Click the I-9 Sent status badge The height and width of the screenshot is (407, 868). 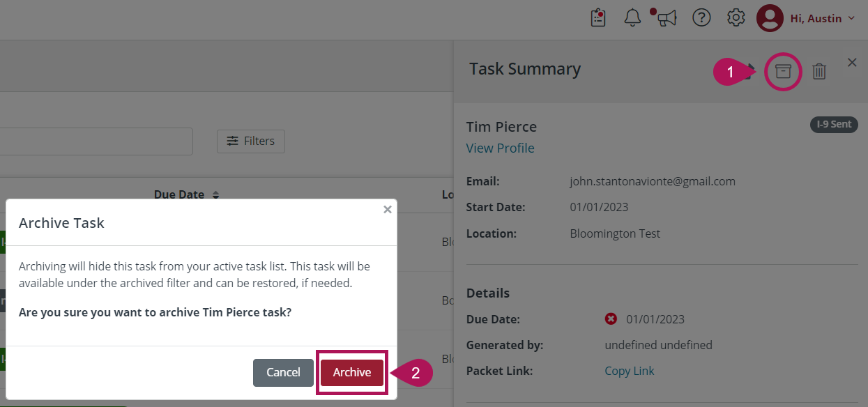834,124
